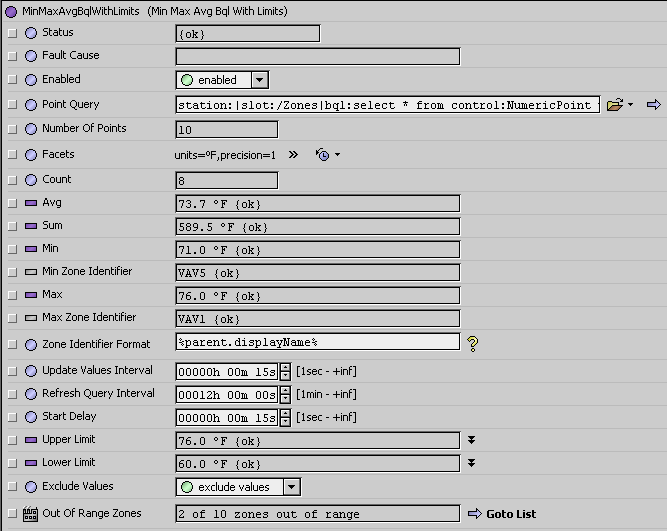Click the Goto List link
Viewport: 667px width, 531px height.
pyautogui.click(x=511, y=514)
